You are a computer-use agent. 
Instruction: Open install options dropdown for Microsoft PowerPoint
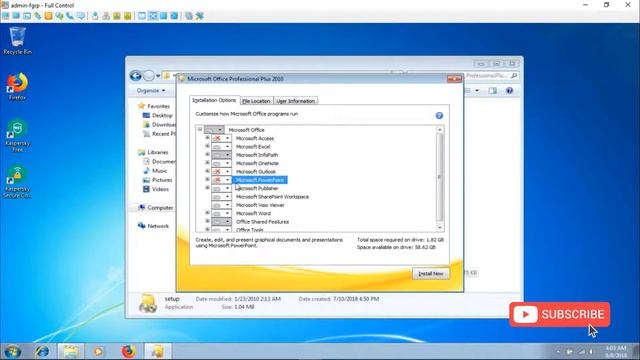[221, 180]
